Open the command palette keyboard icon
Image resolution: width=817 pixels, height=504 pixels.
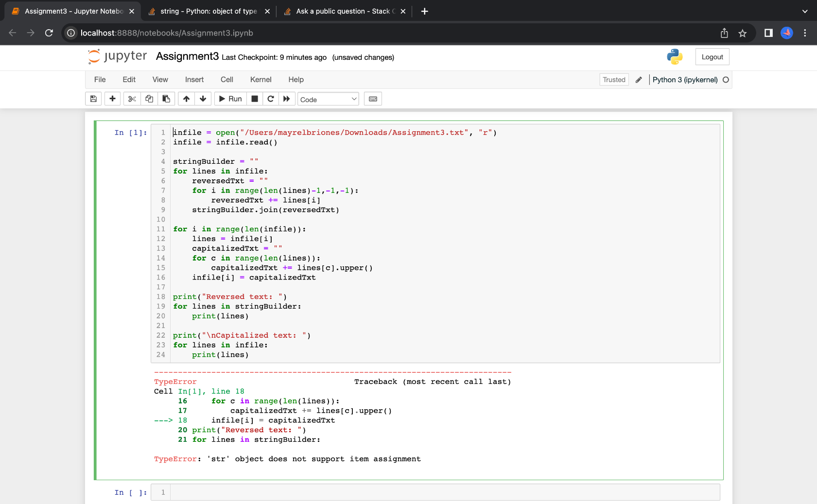(x=373, y=99)
